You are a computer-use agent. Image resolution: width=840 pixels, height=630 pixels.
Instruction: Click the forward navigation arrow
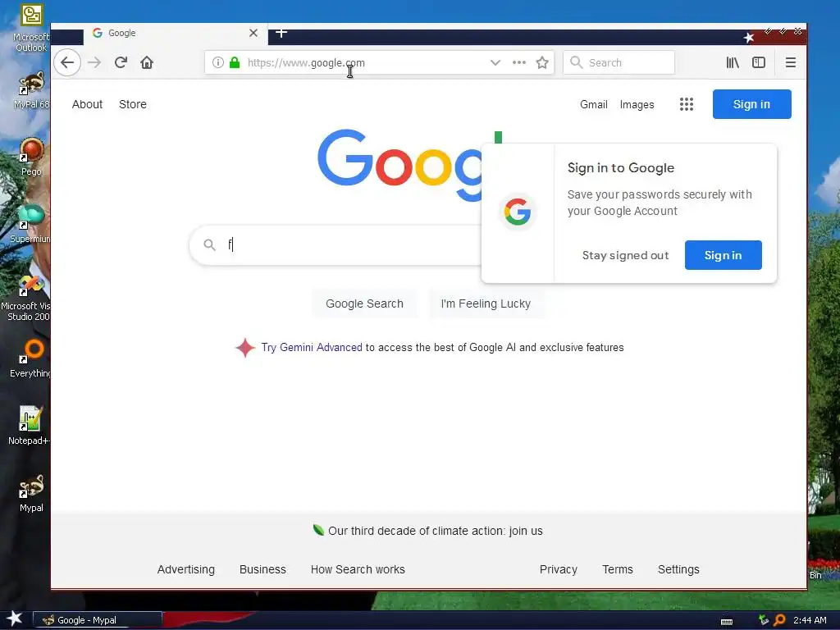94,62
